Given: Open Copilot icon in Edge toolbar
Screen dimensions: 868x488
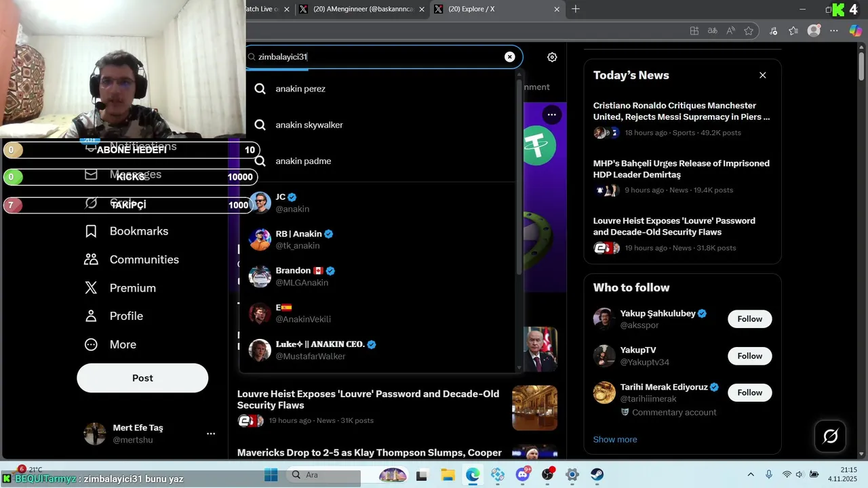Looking at the screenshot, I should click(854, 30).
